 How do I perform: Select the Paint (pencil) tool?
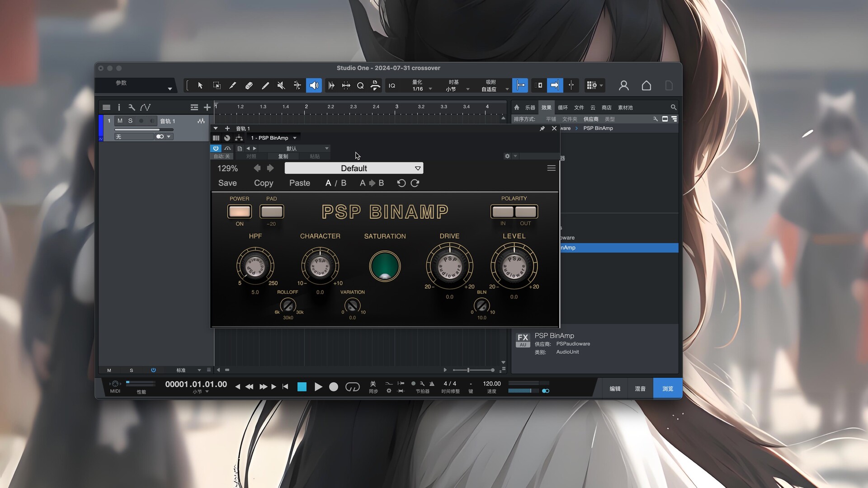(265, 85)
